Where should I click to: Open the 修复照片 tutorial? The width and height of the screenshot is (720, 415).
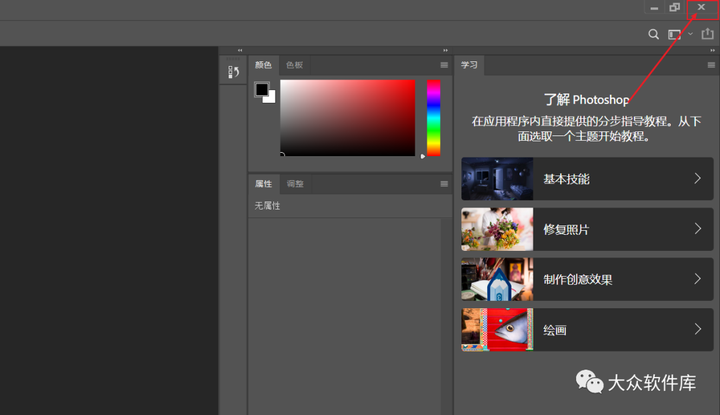click(587, 229)
